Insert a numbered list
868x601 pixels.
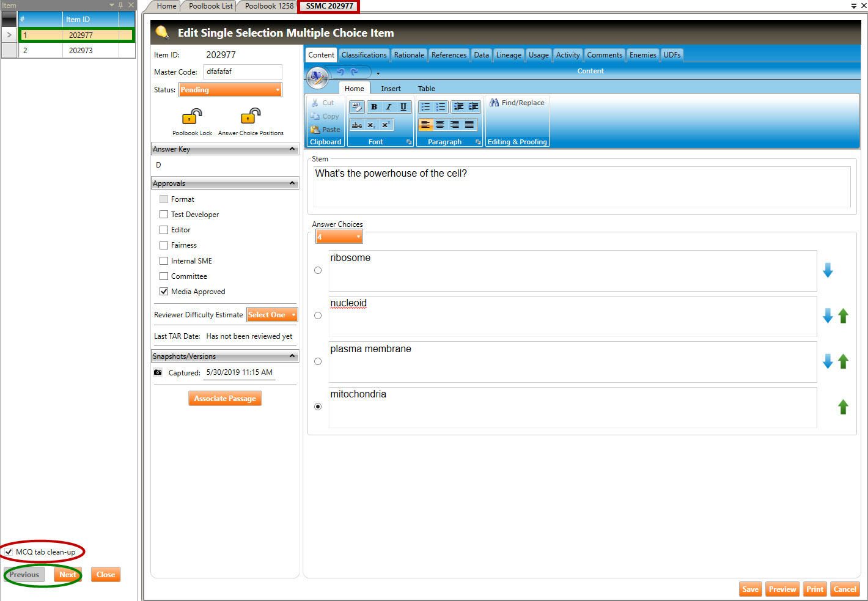click(x=440, y=107)
